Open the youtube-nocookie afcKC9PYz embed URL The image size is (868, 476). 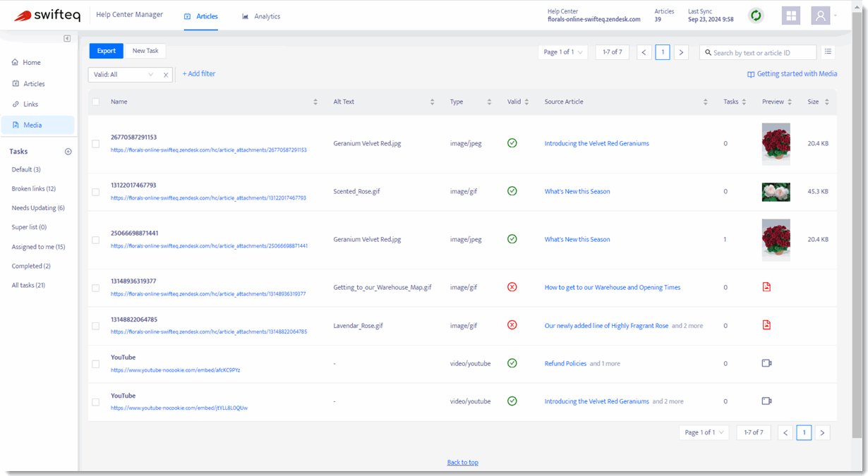pyautogui.click(x=176, y=370)
